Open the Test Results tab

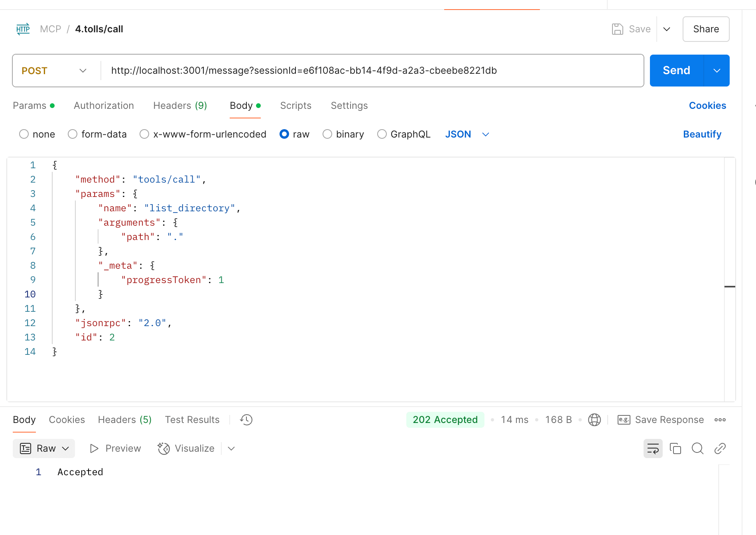[192, 420]
